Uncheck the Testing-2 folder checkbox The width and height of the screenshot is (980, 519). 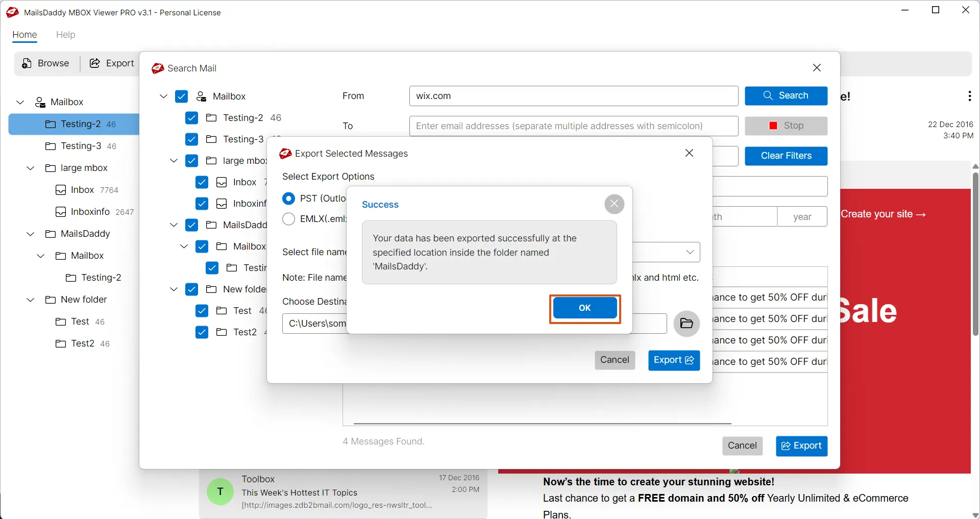(191, 118)
